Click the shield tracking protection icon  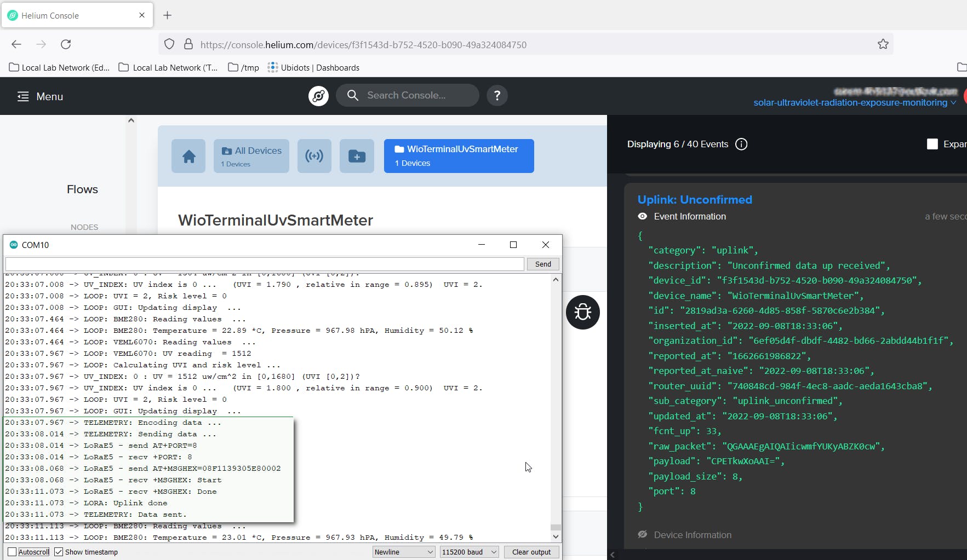coord(169,44)
